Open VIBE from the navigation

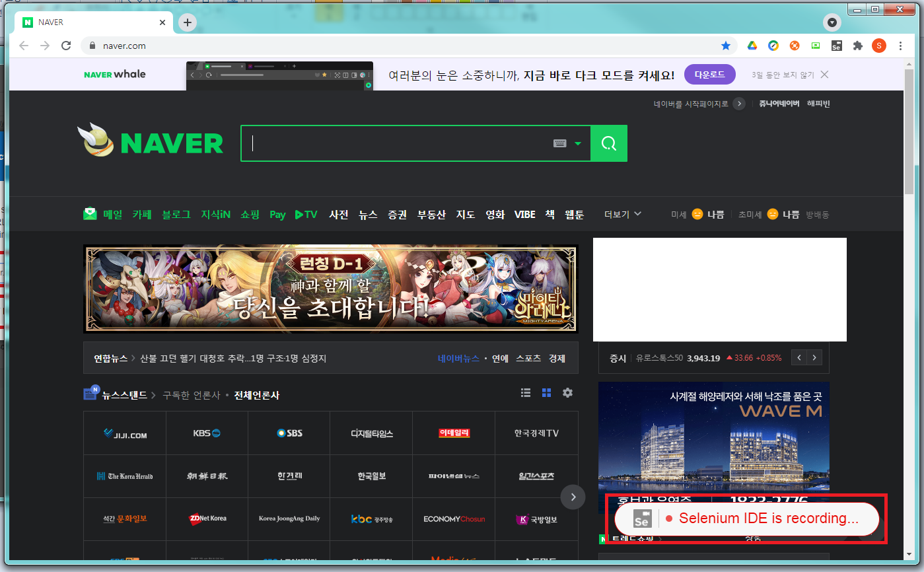525,214
